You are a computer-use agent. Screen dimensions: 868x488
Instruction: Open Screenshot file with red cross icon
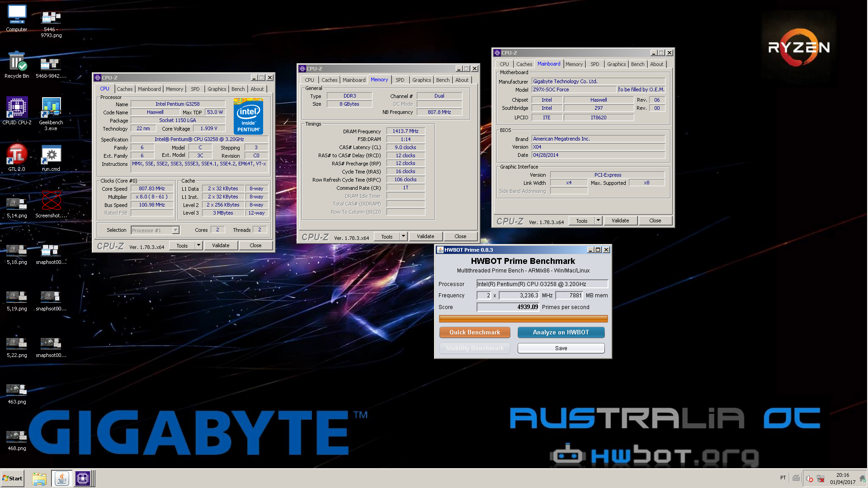point(51,204)
